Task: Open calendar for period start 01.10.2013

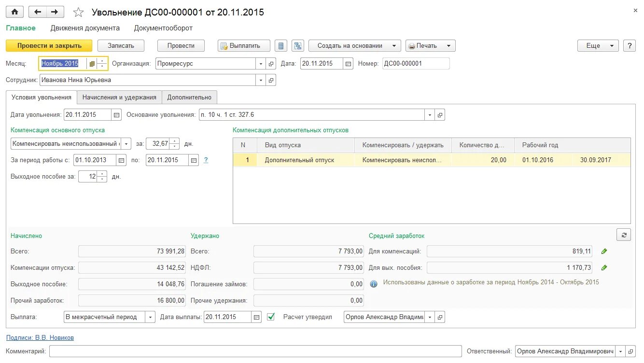Action: coord(121,160)
